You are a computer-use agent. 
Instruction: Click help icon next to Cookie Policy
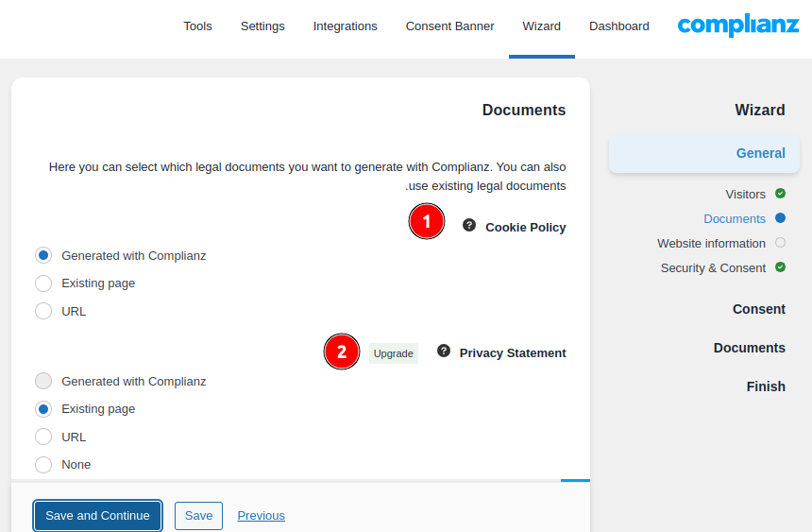point(469,226)
